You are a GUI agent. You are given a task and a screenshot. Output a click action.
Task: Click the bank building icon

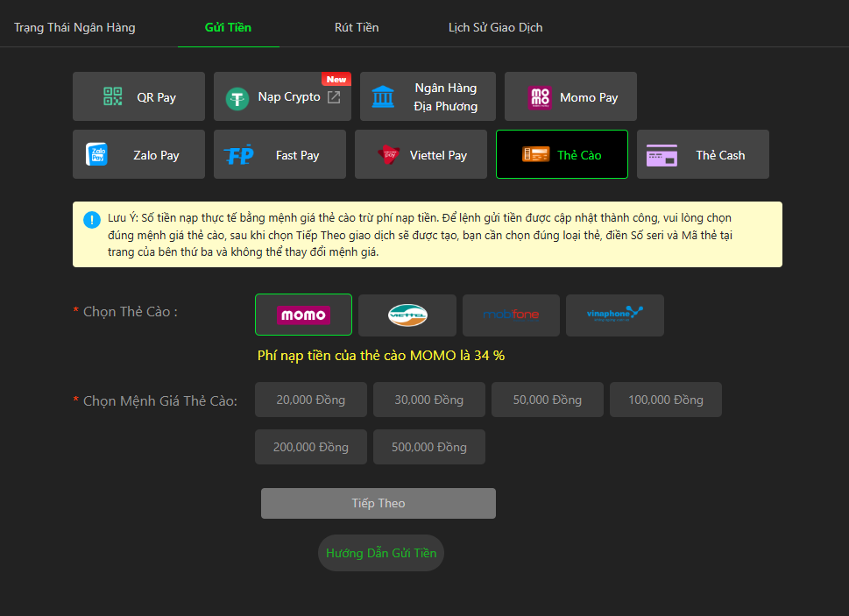383,96
